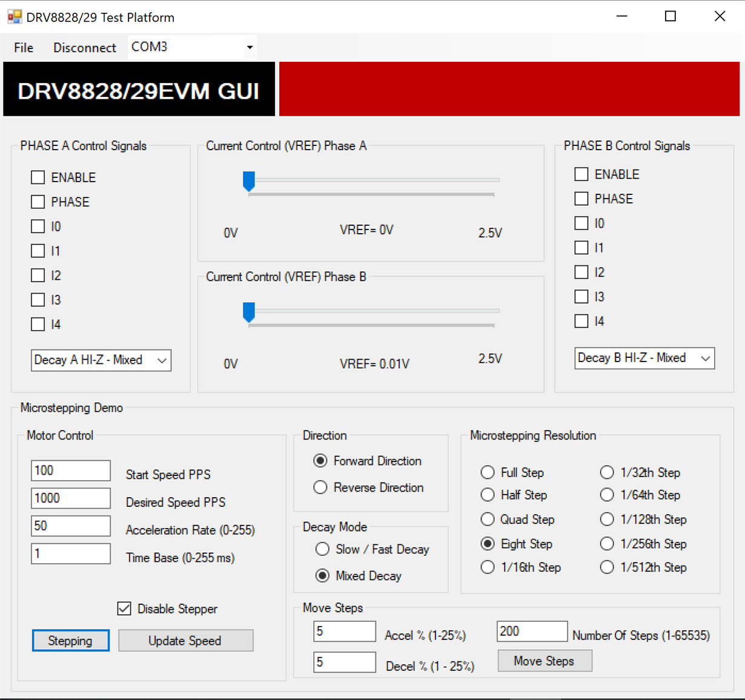Click the Move Steps button
745x700 pixels.
click(x=545, y=661)
